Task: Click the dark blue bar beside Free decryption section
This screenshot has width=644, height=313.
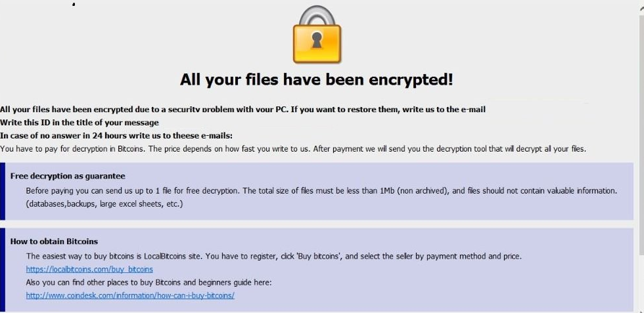Action: coord(3,191)
